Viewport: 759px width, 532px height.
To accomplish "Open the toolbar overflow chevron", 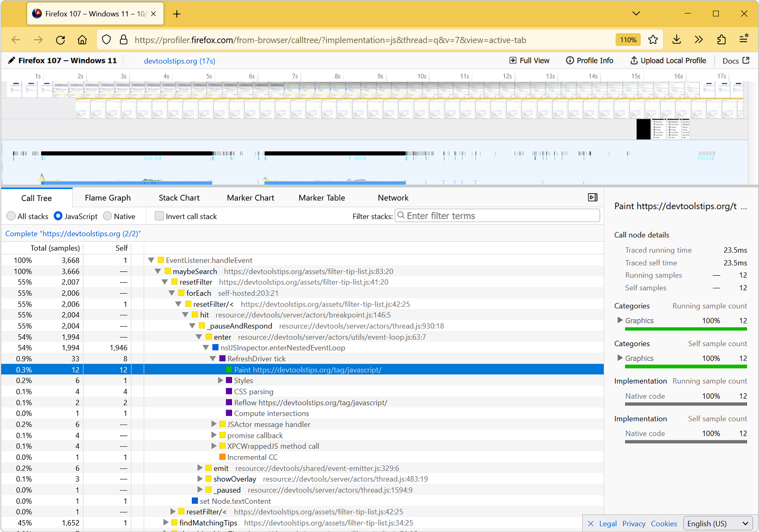I will (x=698, y=40).
